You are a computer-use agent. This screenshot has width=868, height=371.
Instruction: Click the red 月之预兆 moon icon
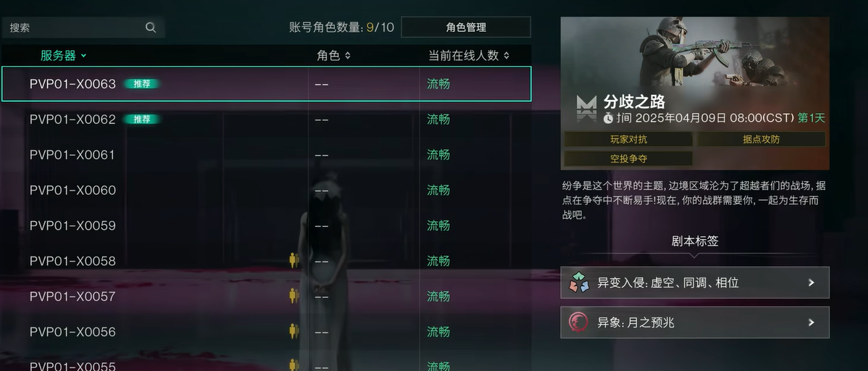pyautogui.click(x=578, y=322)
